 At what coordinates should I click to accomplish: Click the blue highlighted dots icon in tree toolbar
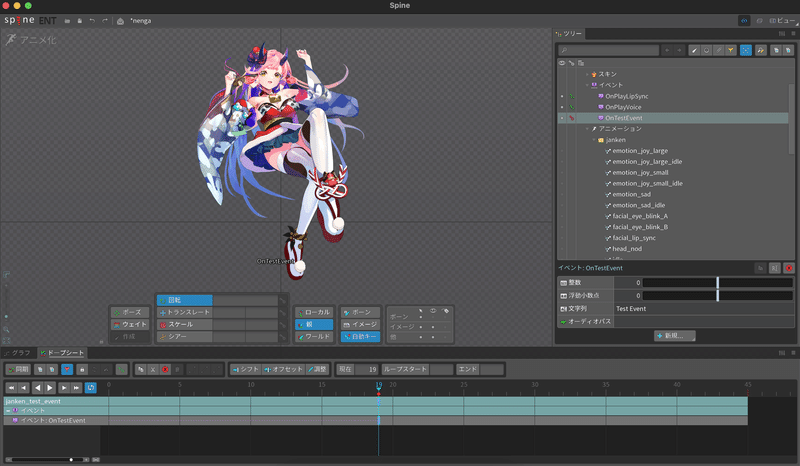coord(745,50)
